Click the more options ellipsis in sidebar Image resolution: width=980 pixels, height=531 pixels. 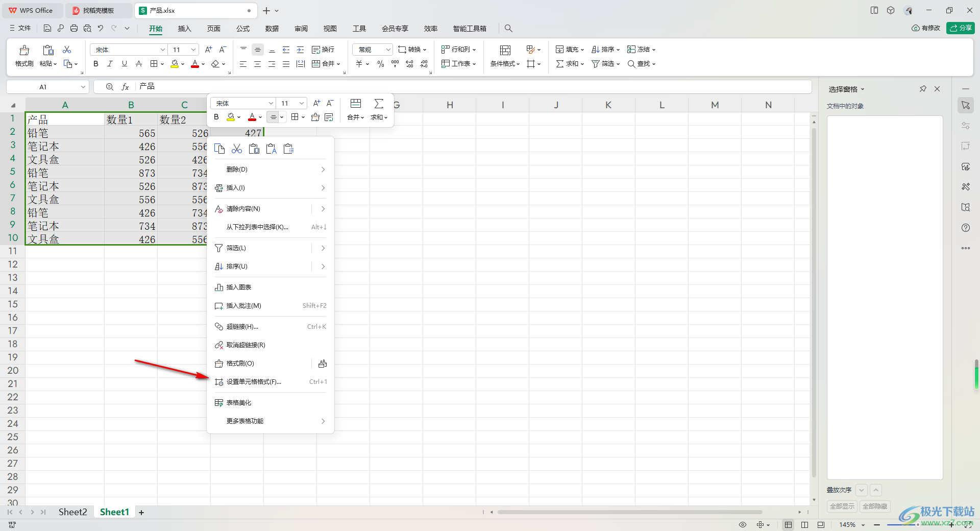click(x=965, y=248)
